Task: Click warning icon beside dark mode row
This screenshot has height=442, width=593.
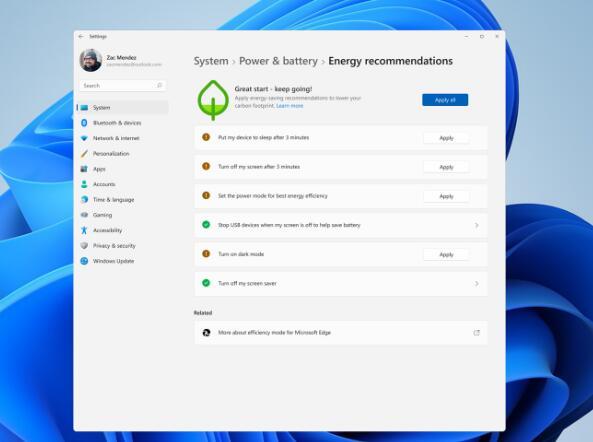Action: [206, 254]
